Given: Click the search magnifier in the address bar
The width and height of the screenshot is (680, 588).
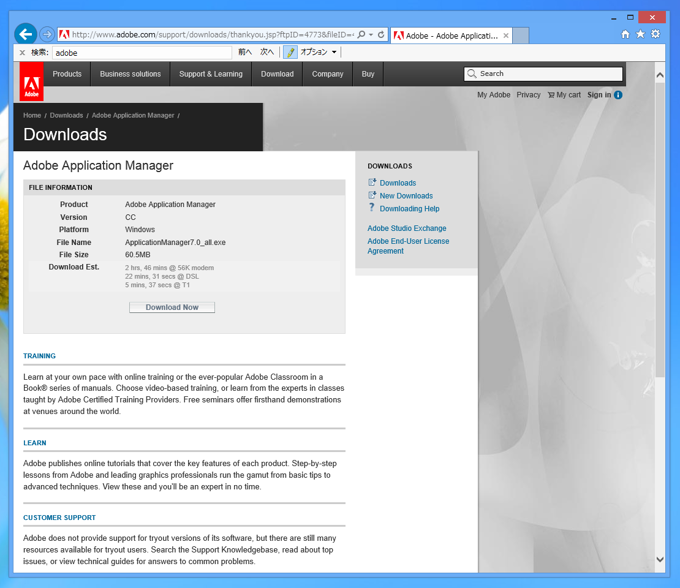Looking at the screenshot, I should coord(361,34).
